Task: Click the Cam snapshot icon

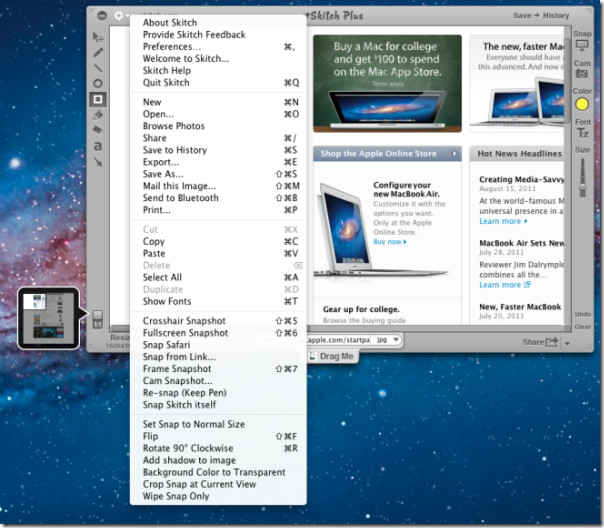Action: pos(582,73)
